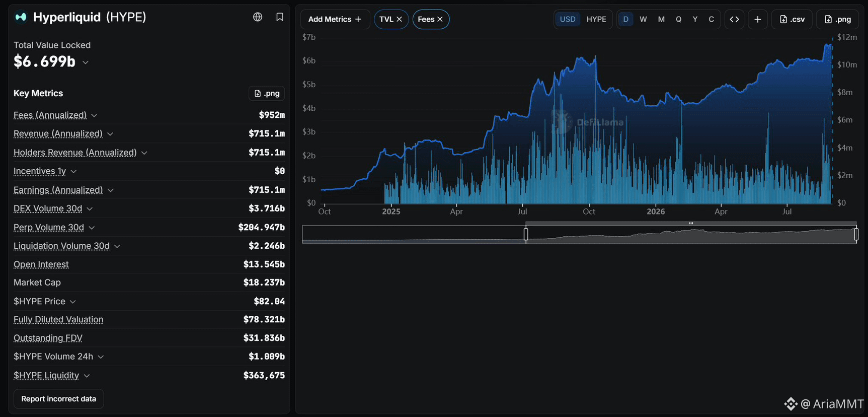Open the Add Metrics menu

click(335, 19)
